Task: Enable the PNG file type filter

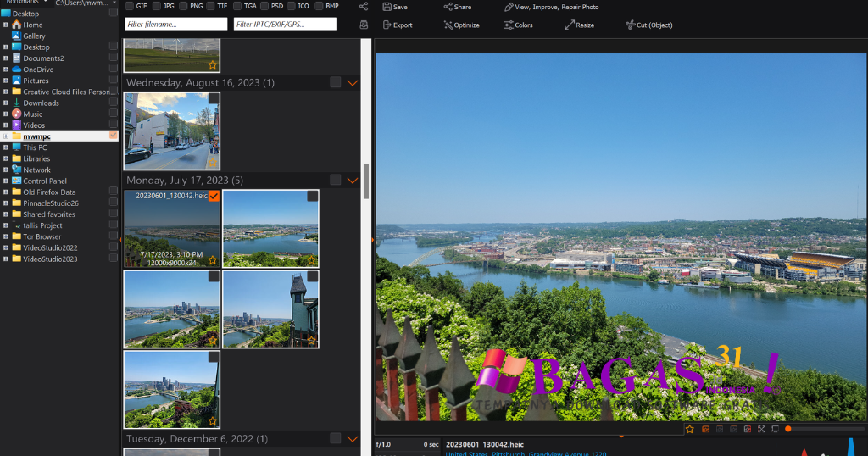Action: [183, 6]
